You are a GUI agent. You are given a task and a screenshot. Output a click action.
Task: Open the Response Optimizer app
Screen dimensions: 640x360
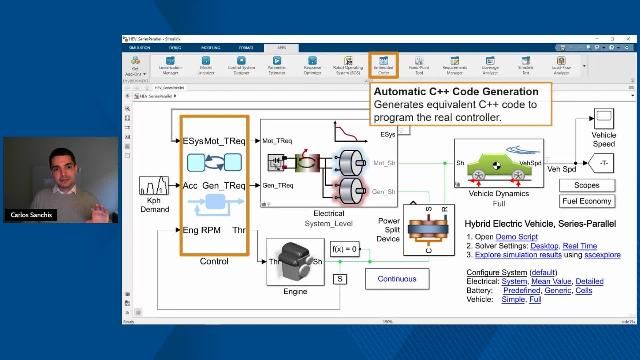coord(312,65)
